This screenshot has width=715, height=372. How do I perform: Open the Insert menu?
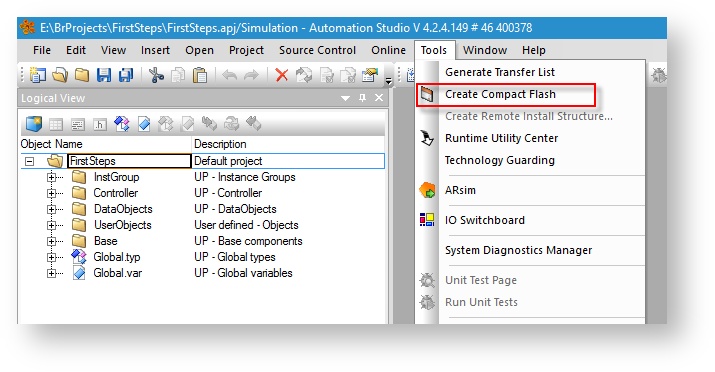(155, 50)
